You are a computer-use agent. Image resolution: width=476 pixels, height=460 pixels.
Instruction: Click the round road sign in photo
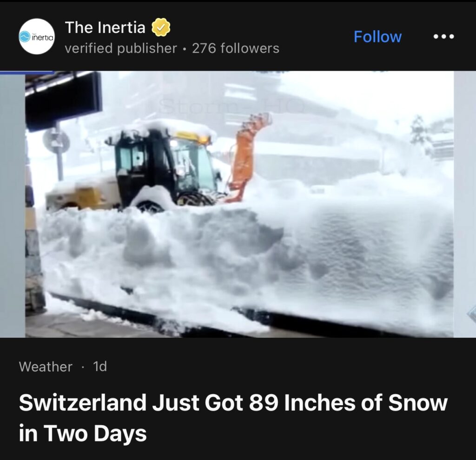56,141
